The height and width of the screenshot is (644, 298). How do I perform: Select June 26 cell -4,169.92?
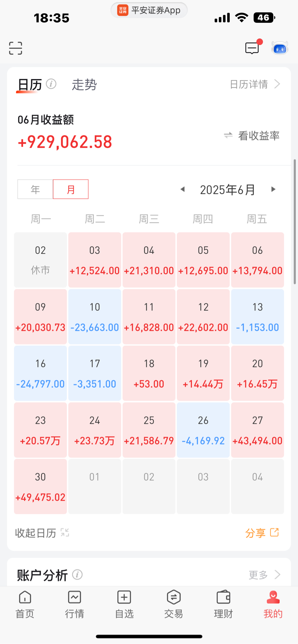click(203, 430)
